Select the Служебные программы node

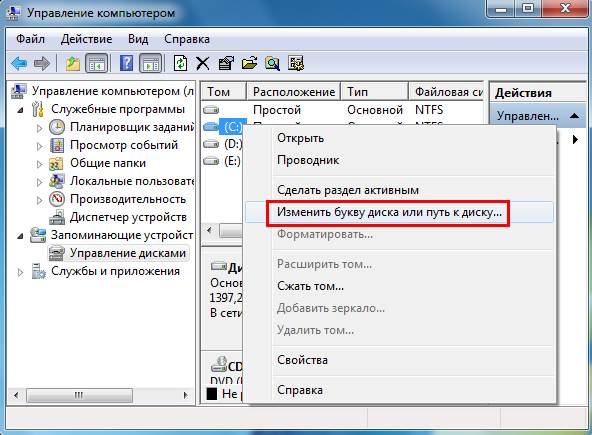click(118, 109)
